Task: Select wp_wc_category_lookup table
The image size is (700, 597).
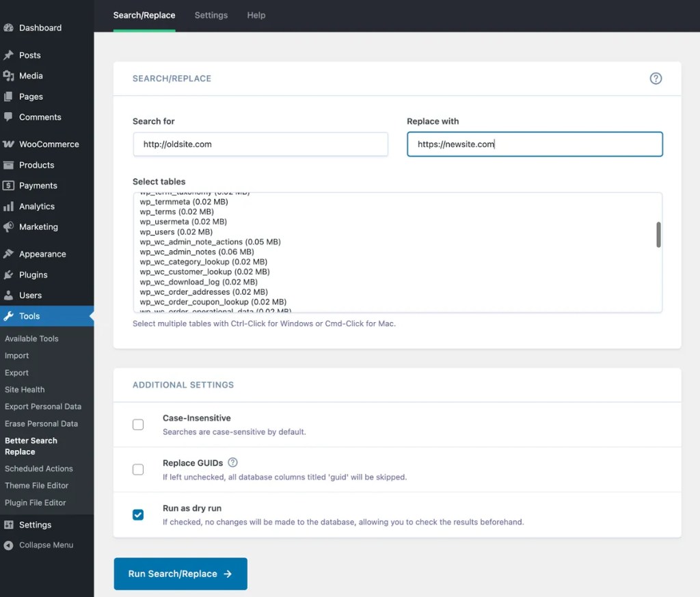Action: [204, 262]
